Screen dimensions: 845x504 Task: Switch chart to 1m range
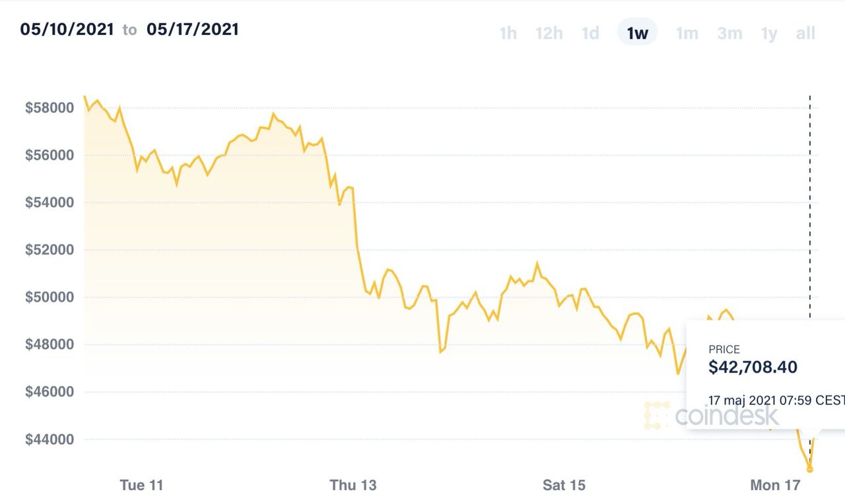(x=687, y=33)
